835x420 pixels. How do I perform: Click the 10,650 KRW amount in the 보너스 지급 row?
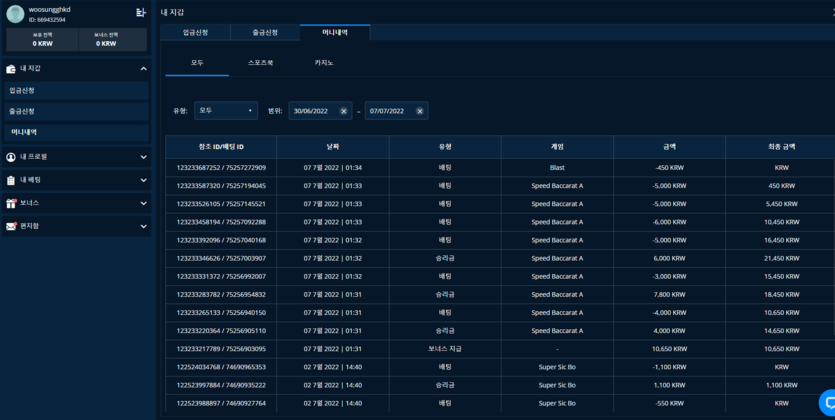669,349
